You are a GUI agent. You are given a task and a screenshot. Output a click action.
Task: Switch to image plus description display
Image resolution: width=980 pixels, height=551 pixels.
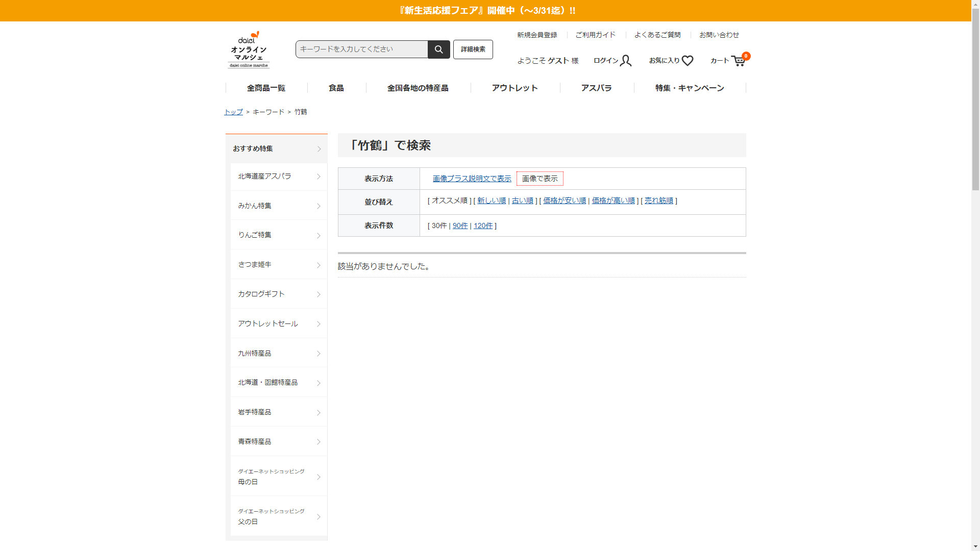[472, 179]
